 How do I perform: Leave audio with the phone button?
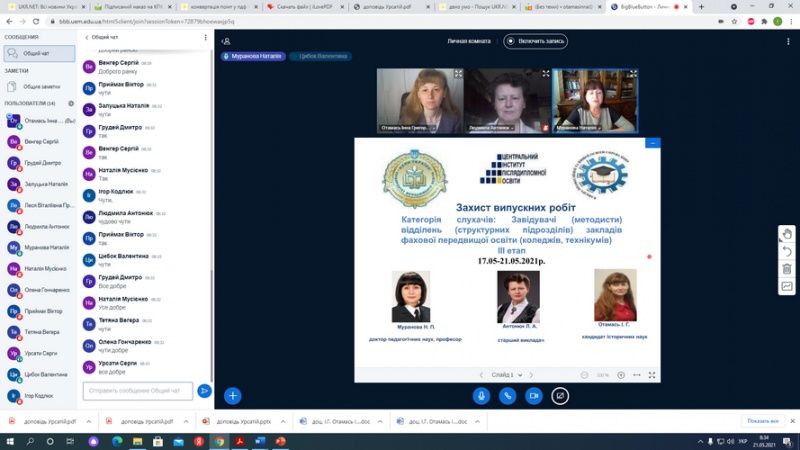(x=507, y=395)
